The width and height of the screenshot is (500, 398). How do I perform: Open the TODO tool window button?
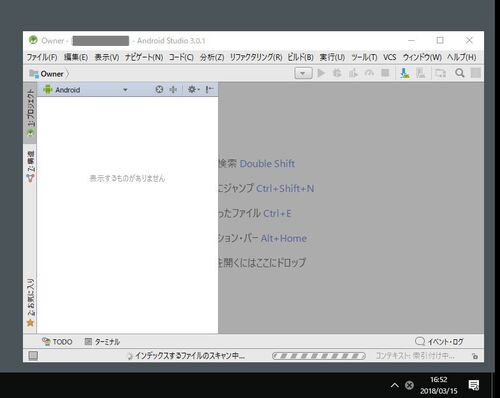coord(57,342)
